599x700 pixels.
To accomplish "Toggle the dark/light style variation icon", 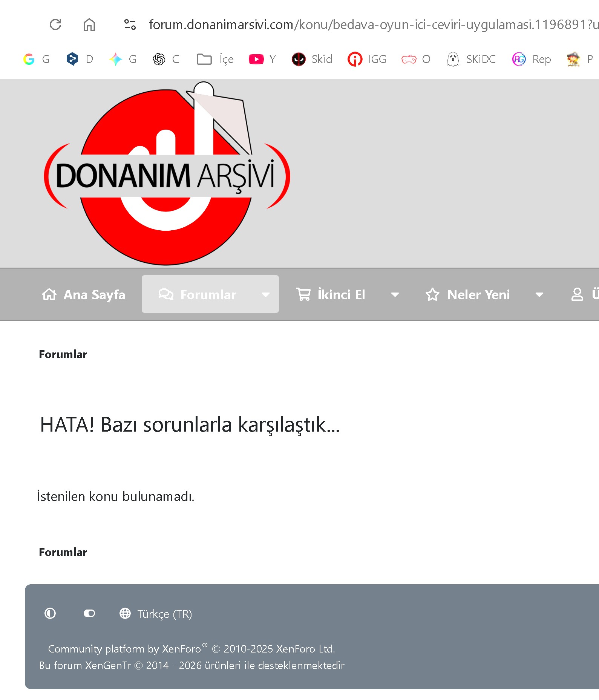I will [50, 613].
